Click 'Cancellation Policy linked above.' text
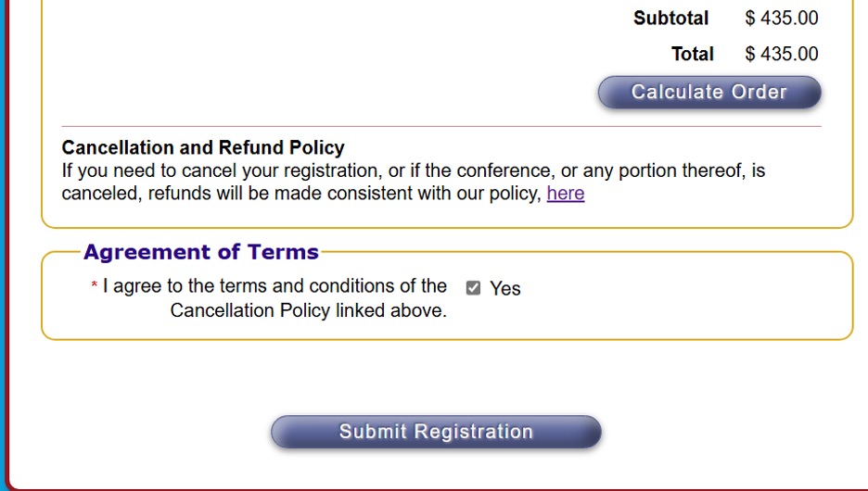This screenshot has height=491, width=868. pyautogui.click(x=308, y=311)
